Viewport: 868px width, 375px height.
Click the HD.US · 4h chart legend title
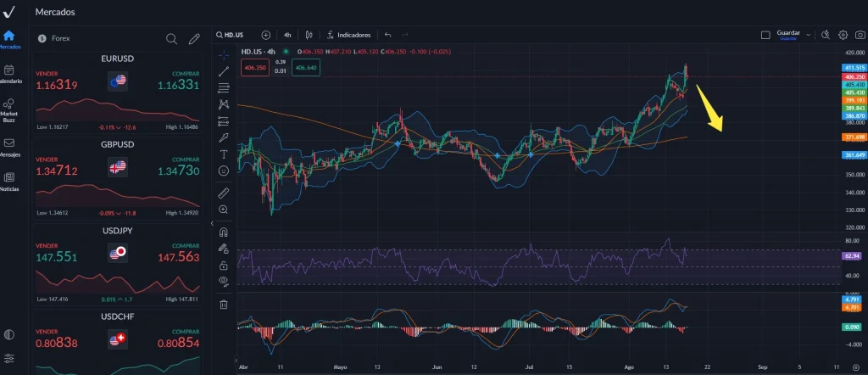259,52
